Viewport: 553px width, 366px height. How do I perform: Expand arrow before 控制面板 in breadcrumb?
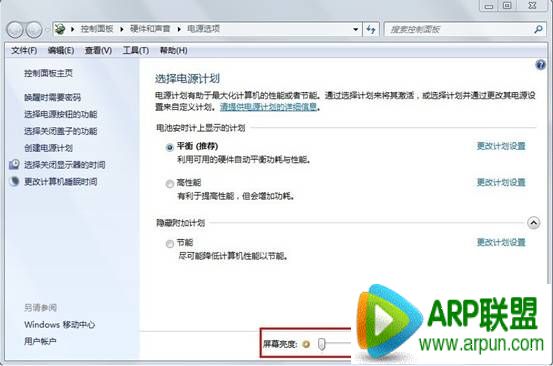(73, 29)
